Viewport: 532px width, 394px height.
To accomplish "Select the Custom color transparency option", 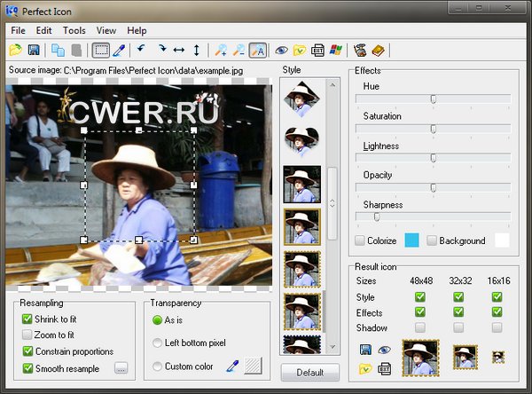I will click(x=158, y=366).
